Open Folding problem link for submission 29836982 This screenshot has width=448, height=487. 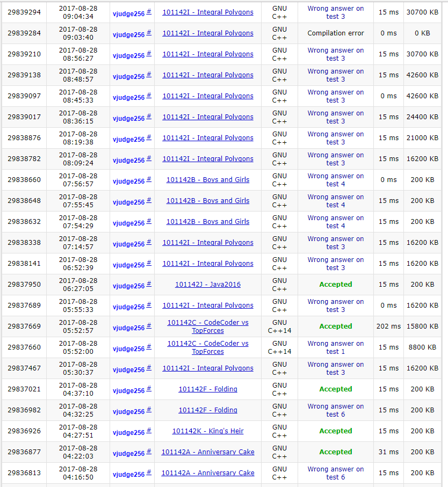tap(208, 410)
